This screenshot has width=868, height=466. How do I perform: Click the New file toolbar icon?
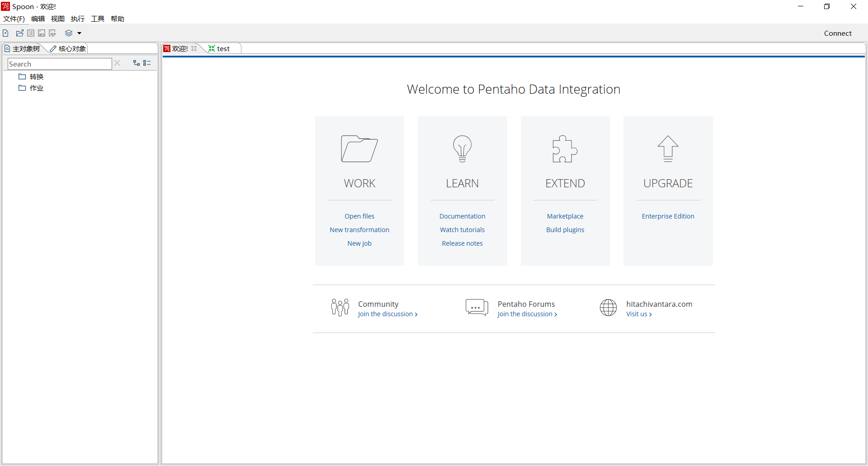pos(5,33)
